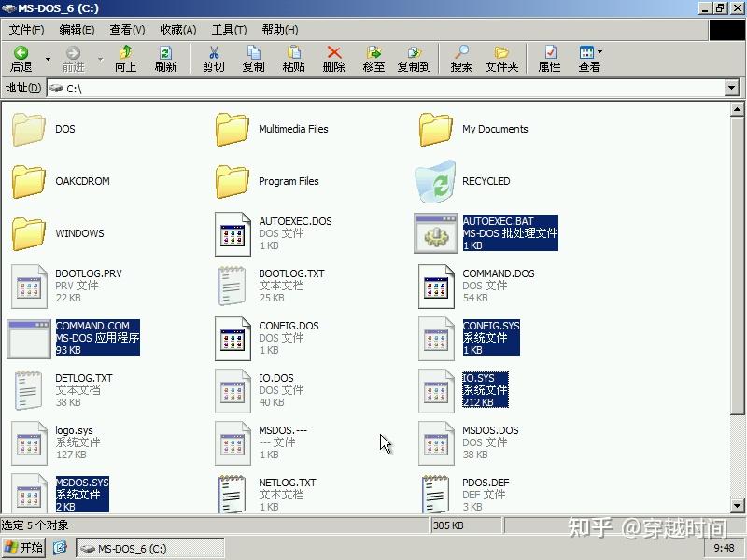Image resolution: width=747 pixels, height=560 pixels.
Task: Select the OAKCDROM folder
Action: point(29,181)
